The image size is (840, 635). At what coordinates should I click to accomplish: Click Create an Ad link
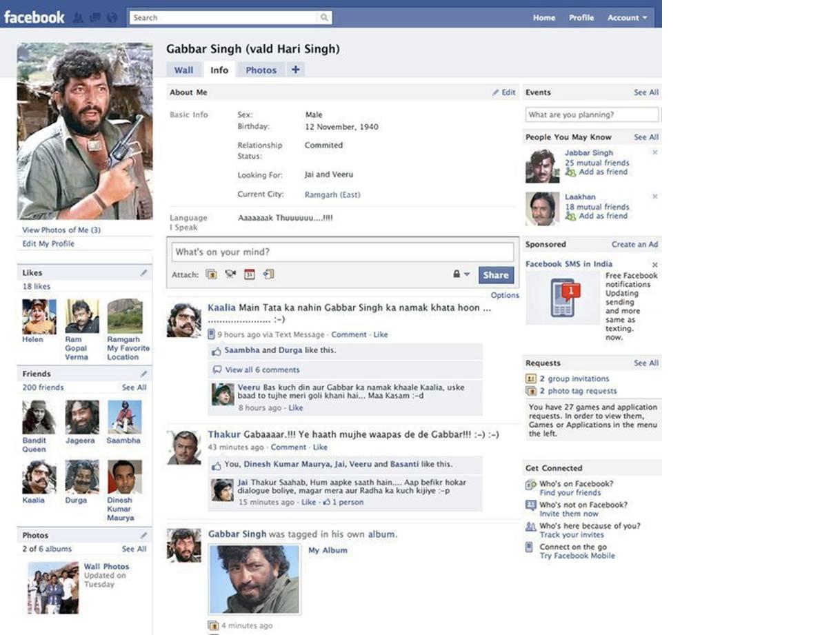[x=635, y=245]
